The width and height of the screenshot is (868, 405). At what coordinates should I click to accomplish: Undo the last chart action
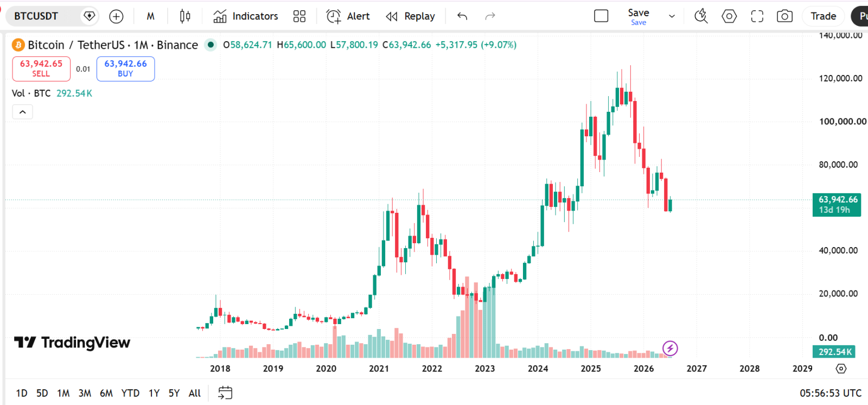(x=462, y=16)
